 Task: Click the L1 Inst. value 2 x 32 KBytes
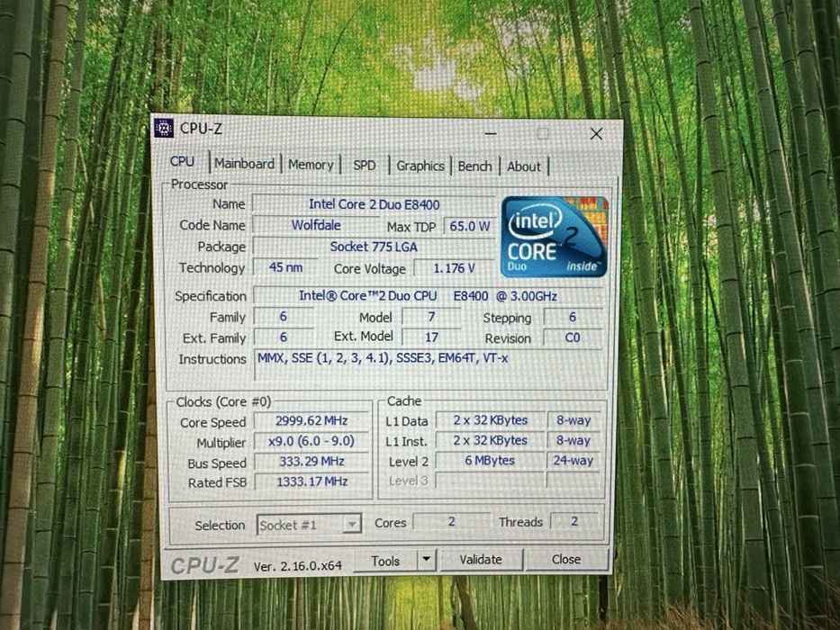click(x=490, y=440)
